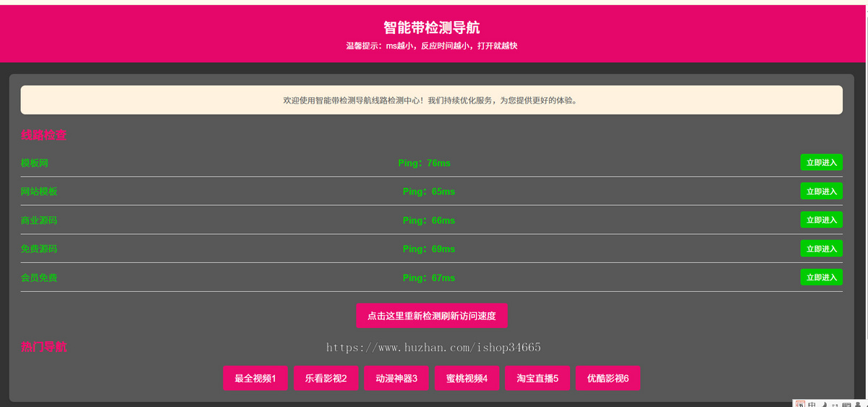Select the 免费源码 line name
Image resolution: width=868 pixels, height=407 pixels.
pos(39,248)
